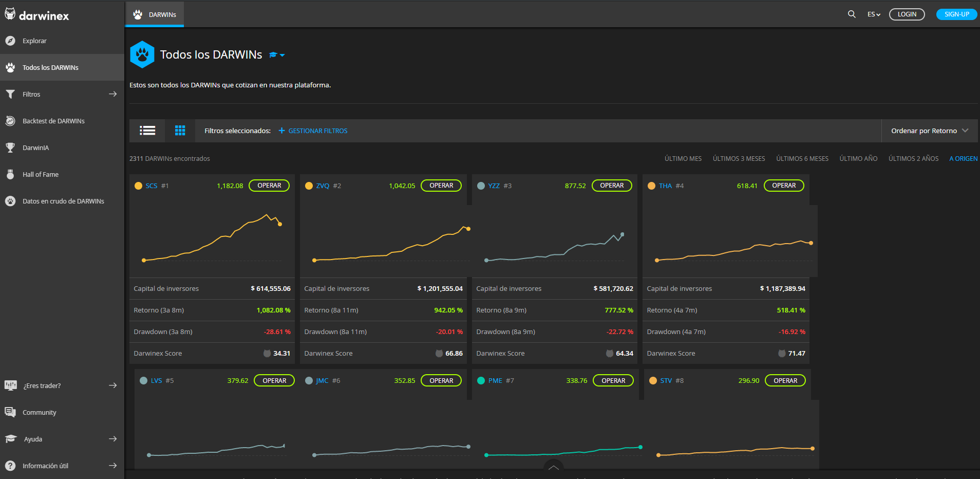The width and height of the screenshot is (980, 479).
Task: Open the JMC DARWIN link
Action: click(322, 380)
